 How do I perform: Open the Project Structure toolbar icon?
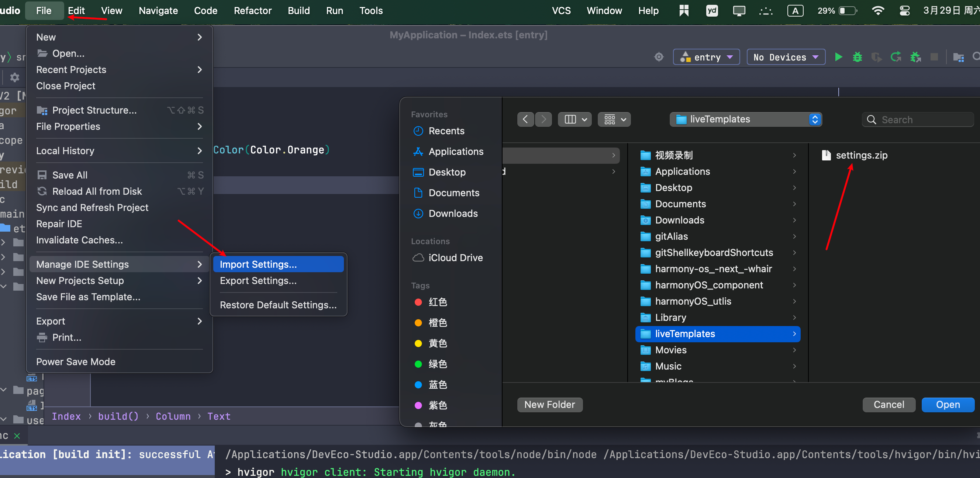point(958,57)
